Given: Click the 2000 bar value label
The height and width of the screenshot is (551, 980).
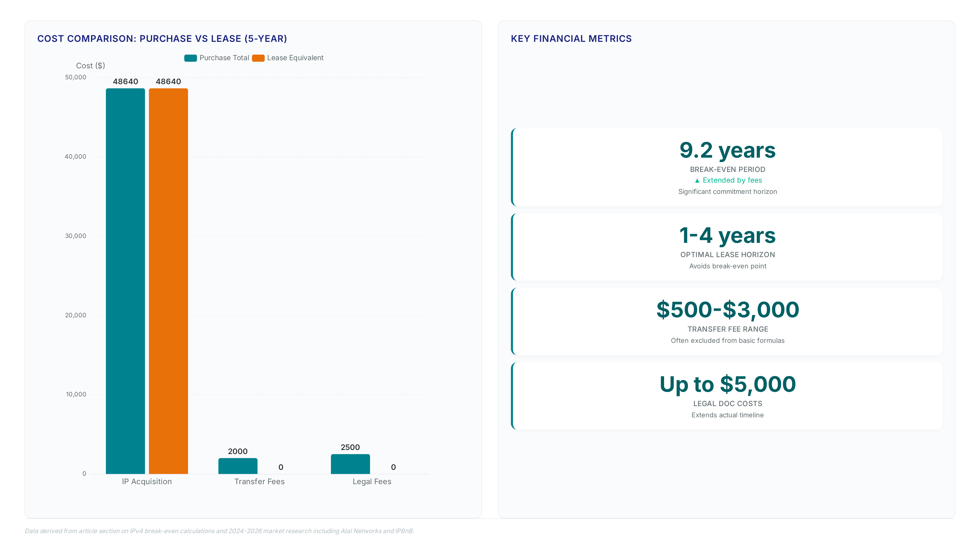Looking at the screenshot, I should (x=238, y=451).
